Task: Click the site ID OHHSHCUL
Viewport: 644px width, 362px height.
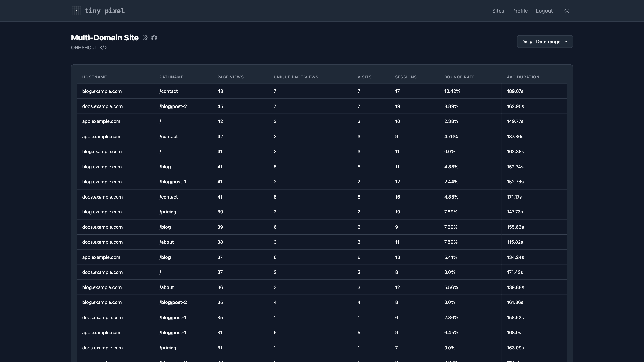Action: (84, 48)
